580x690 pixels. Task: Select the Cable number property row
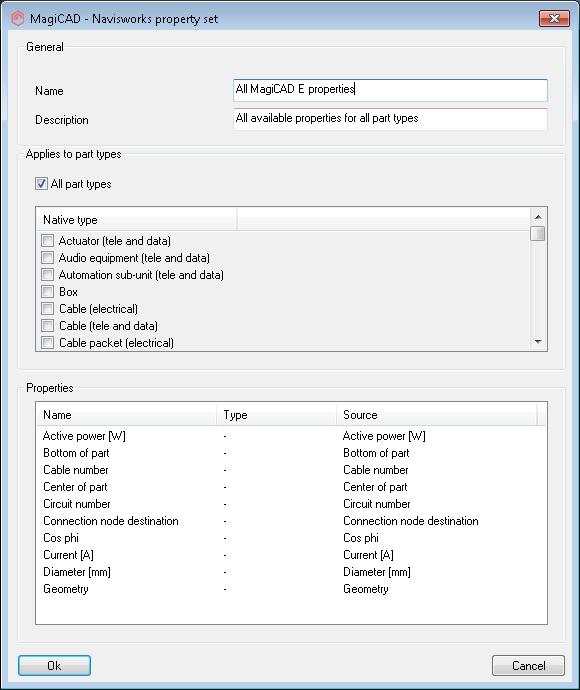coord(291,470)
